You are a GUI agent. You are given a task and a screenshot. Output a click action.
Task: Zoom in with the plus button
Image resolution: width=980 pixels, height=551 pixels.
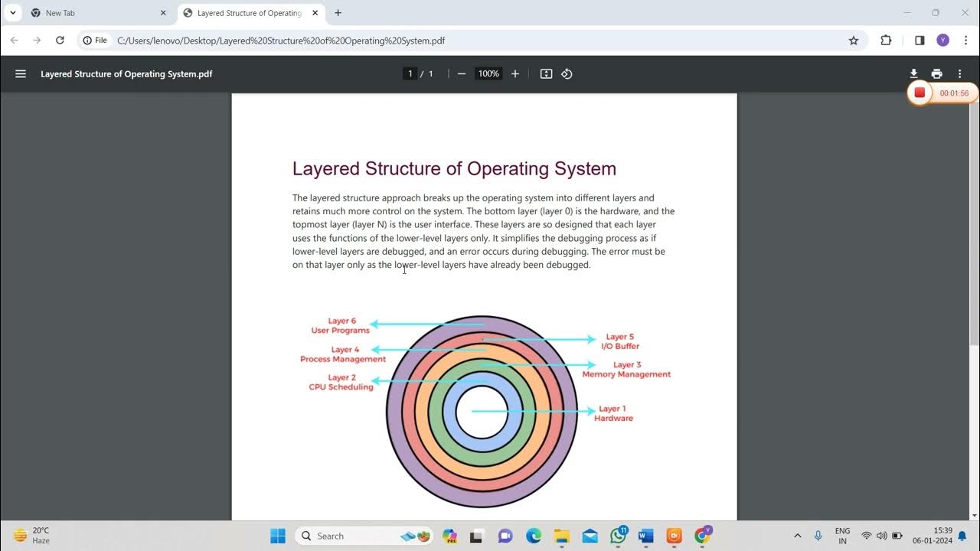(515, 73)
